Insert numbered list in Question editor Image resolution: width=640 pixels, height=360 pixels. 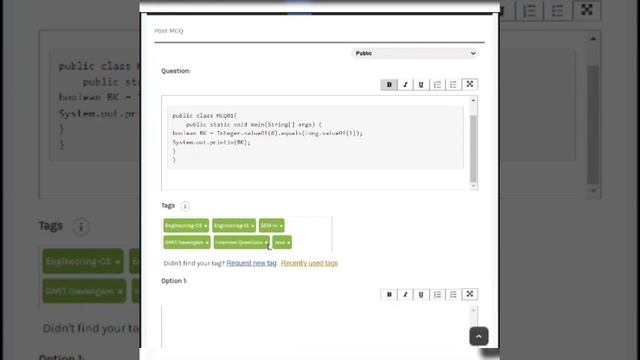click(437, 84)
